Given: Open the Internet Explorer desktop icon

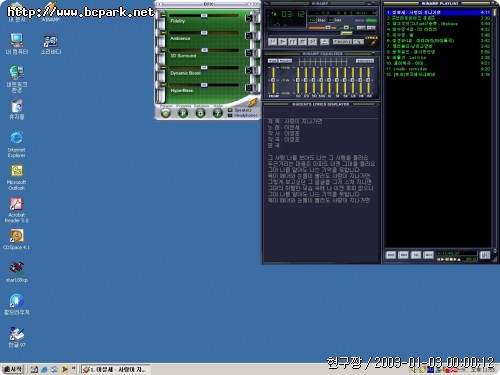Looking at the screenshot, I should pos(17,145).
